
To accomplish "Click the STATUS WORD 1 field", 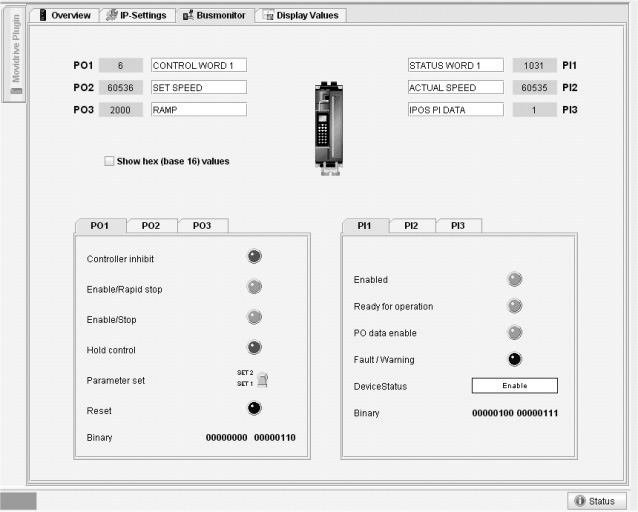I will [456, 65].
